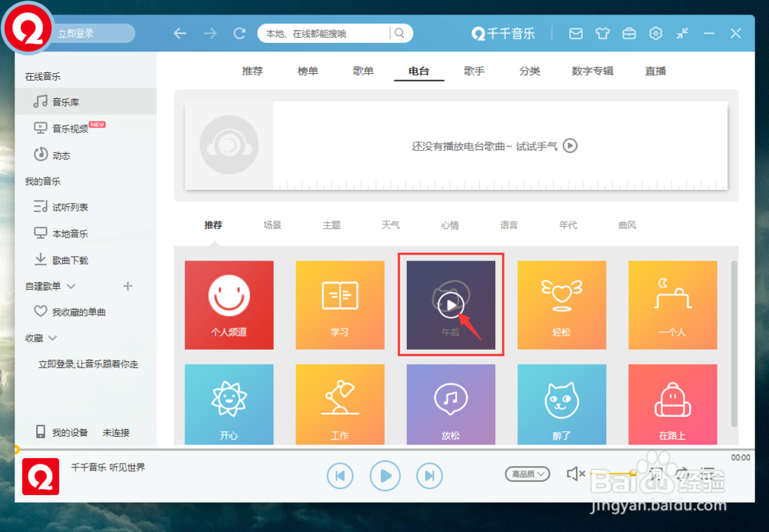769x532 pixels.
Task: Open the 榜单 tab
Action: 308,71
